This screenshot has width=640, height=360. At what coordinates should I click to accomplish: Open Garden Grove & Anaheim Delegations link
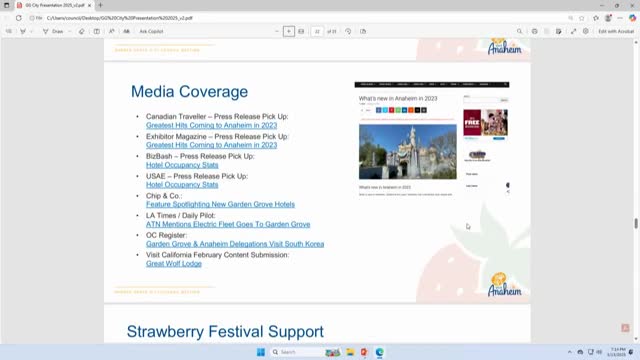[235, 244]
